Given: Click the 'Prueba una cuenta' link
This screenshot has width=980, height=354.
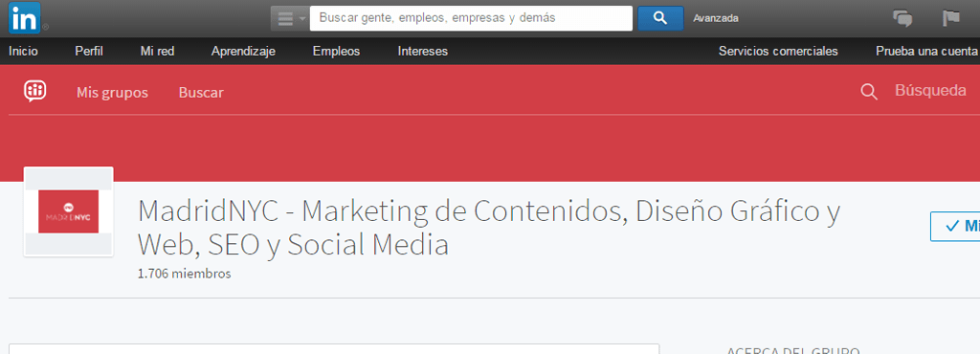Looking at the screenshot, I should [x=927, y=52].
